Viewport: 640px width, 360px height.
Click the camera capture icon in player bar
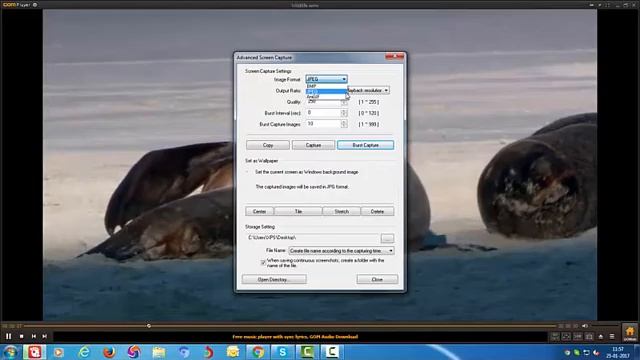(589, 336)
